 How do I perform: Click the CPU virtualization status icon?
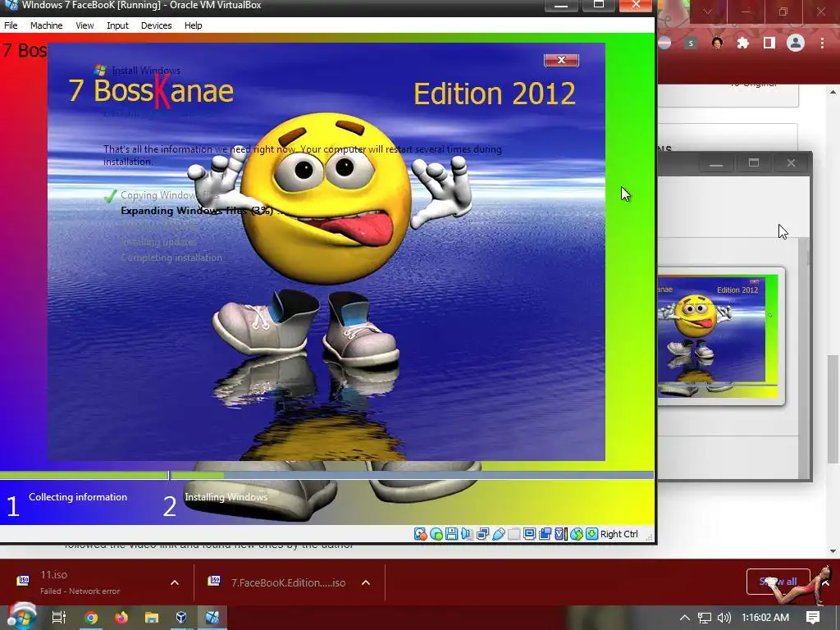coord(560,534)
